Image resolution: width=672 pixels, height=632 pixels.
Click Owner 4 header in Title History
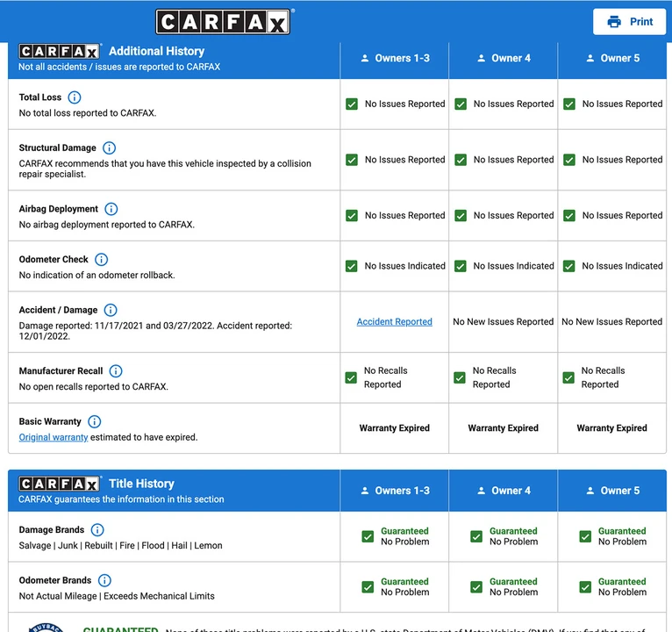click(x=504, y=491)
